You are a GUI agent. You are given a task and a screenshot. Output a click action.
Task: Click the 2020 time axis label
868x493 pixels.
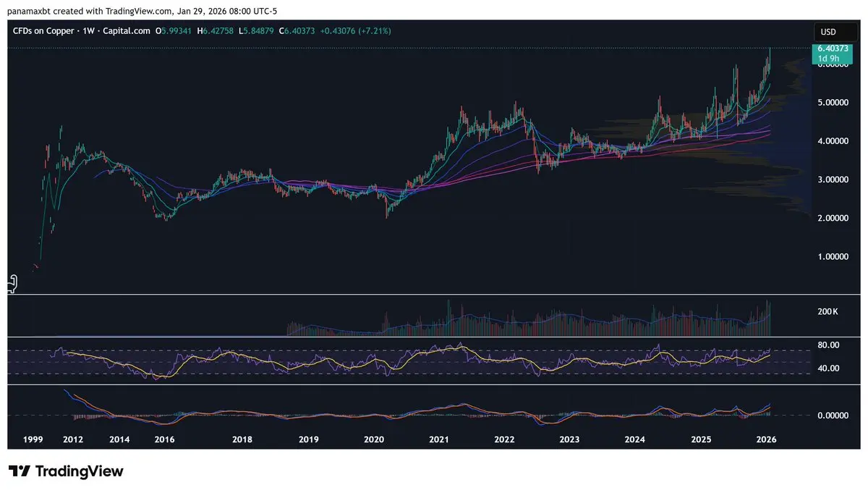(x=374, y=439)
